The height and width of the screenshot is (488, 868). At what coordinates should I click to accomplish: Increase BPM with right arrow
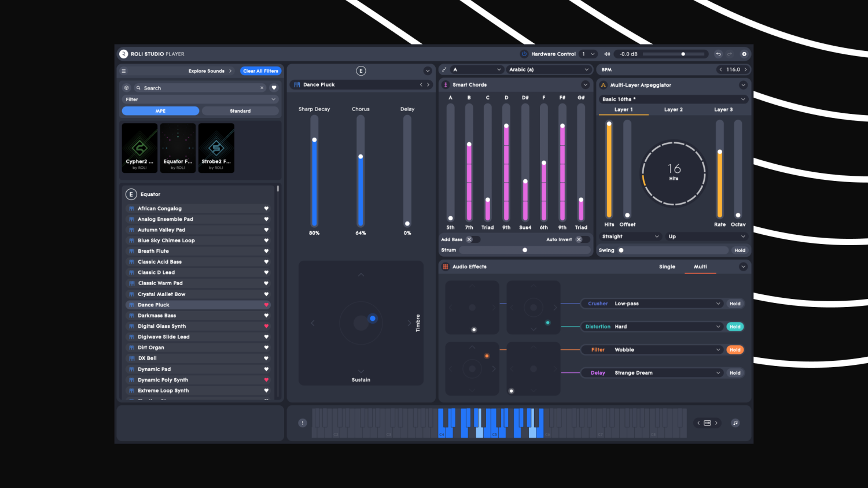[745, 69]
